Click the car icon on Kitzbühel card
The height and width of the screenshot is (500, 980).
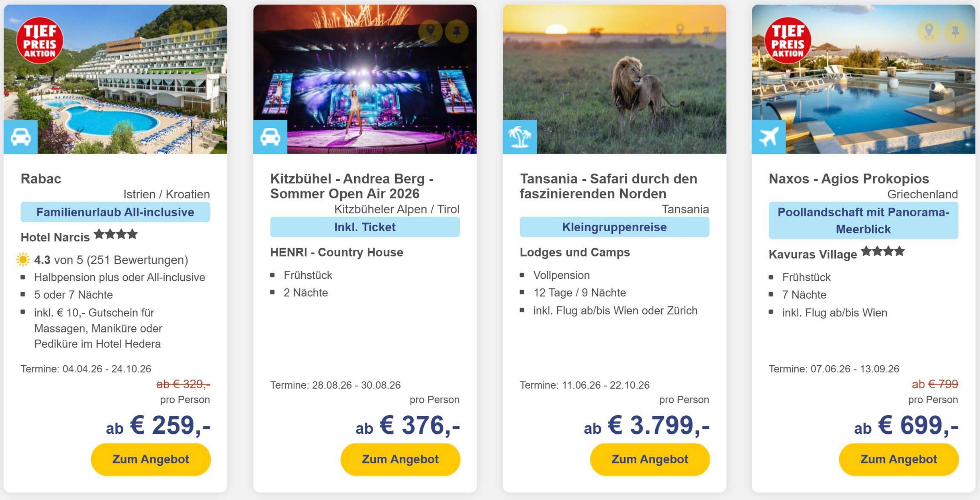click(270, 137)
